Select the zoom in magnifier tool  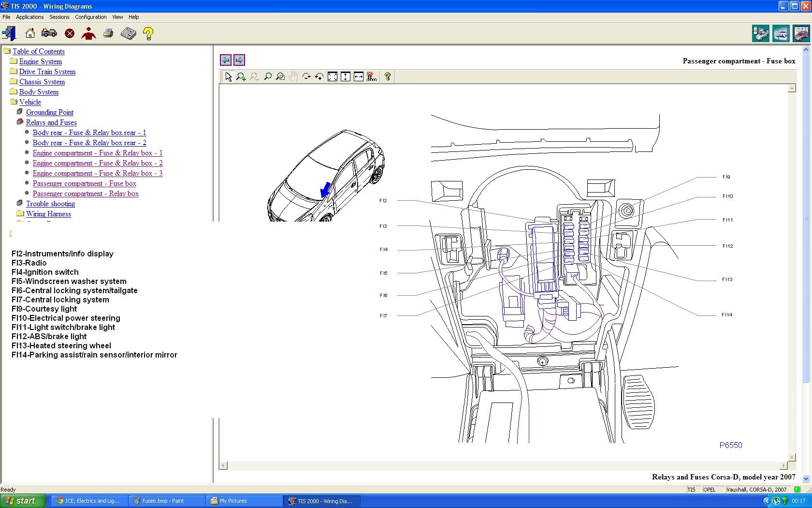pos(241,76)
